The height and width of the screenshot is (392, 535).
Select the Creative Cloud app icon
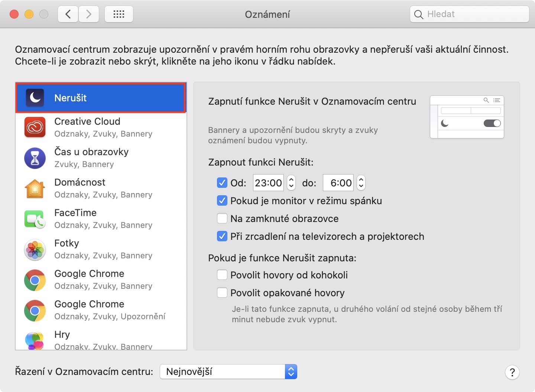35,127
